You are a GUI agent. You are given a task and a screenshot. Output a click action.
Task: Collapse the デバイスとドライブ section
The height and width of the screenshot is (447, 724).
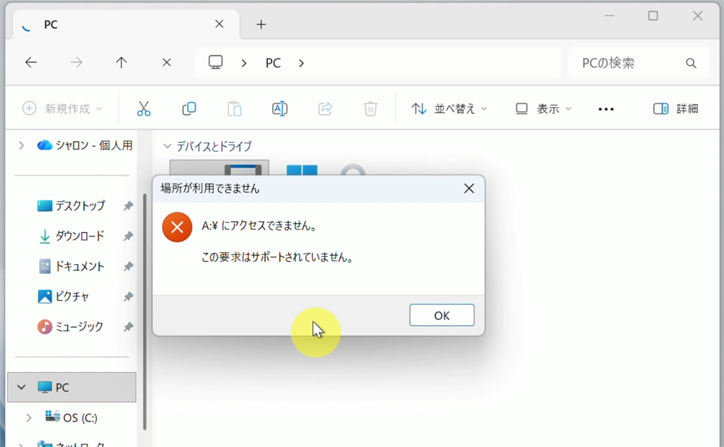coord(168,146)
